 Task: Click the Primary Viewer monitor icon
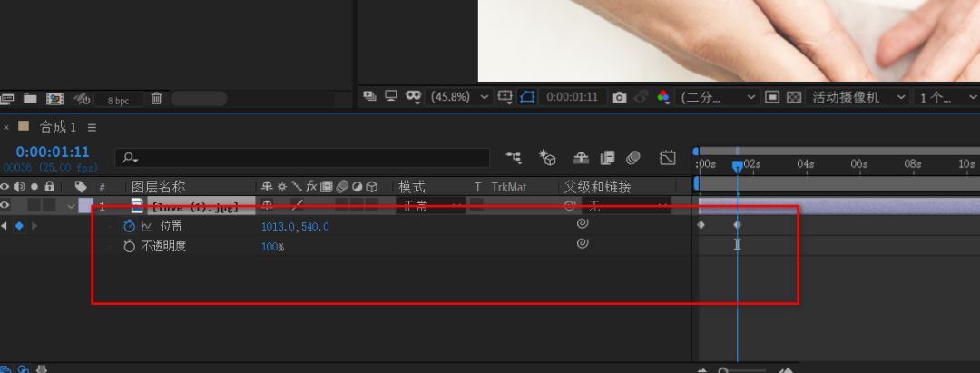[391, 97]
